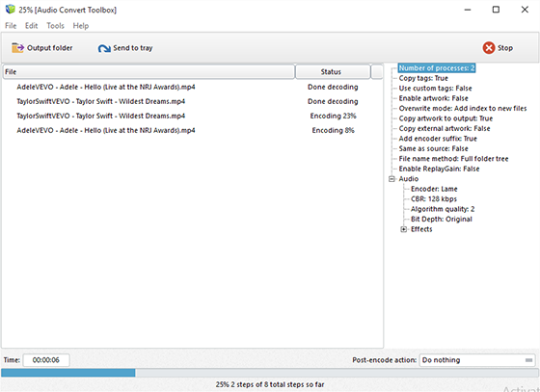540x392 pixels.
Task: Click the blue encoding progress bar
Action: (x=68, y=373)
